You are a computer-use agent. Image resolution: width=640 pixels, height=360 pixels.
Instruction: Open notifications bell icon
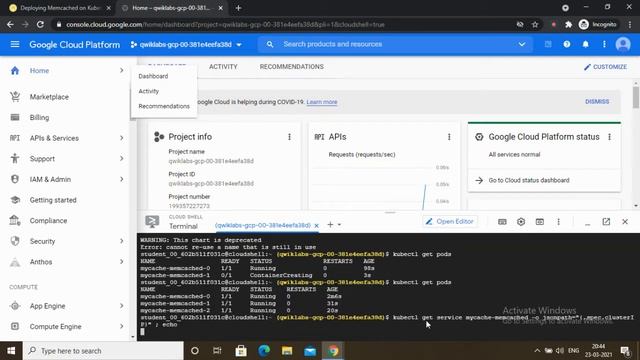pos(585,44)
